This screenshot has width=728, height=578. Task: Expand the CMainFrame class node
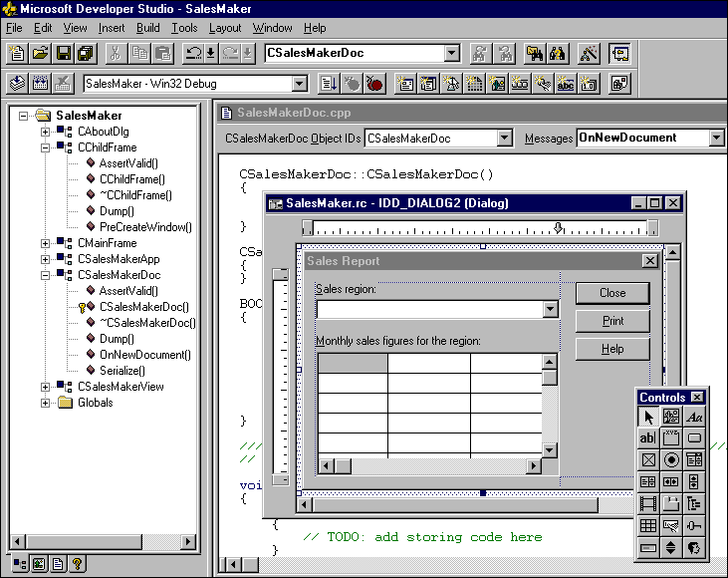click(x=45, y=243)
